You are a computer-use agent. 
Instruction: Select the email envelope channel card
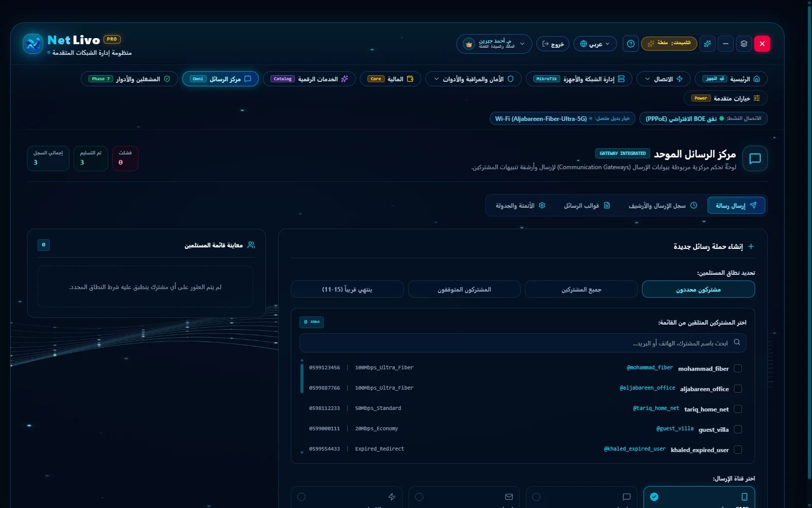(x=464, y=497)
